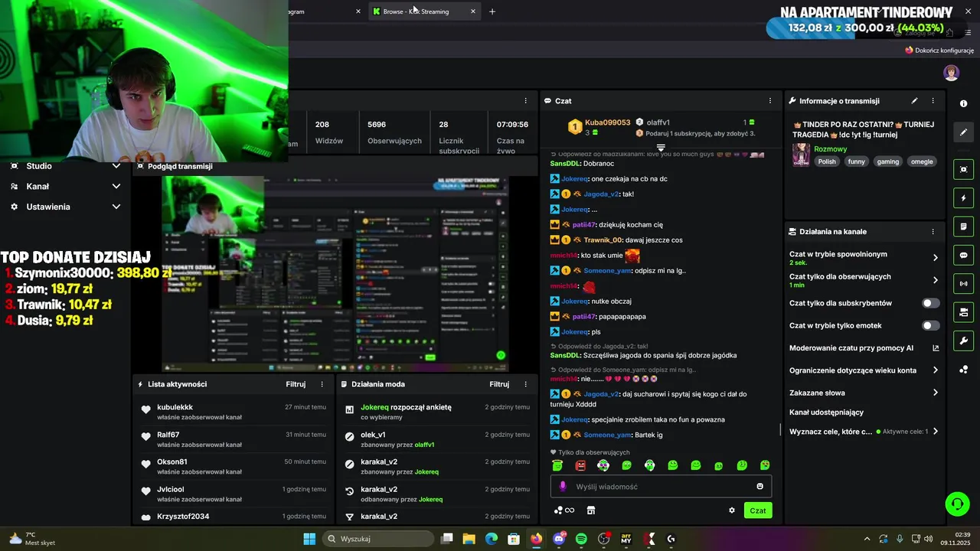Screen dimensions: 980x551
Task: Open Czat w trybie spowolnionym options
Action: click(x=864, y=258)
